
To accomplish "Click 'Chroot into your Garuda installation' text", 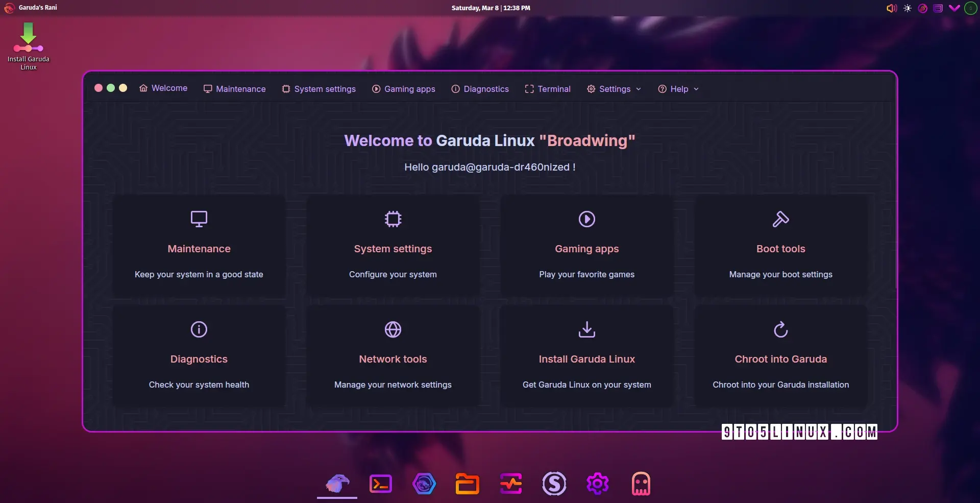I will (781, 385).
